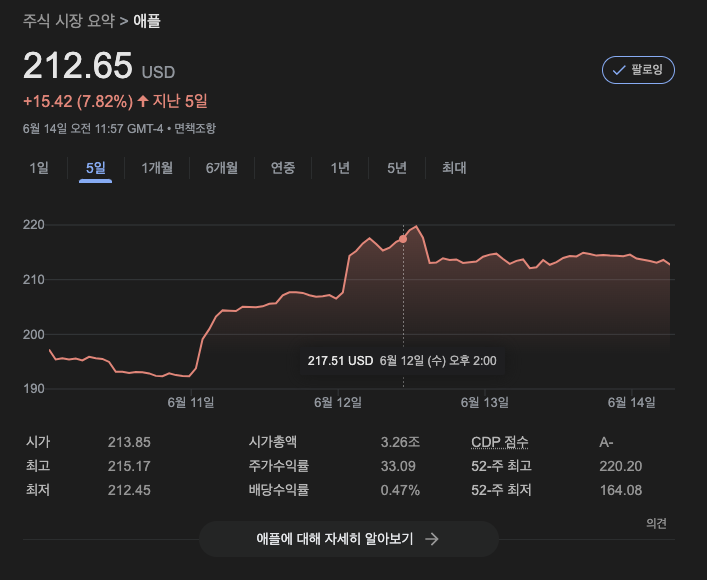Click the 시가총액 label

click(x=272, y=442)
